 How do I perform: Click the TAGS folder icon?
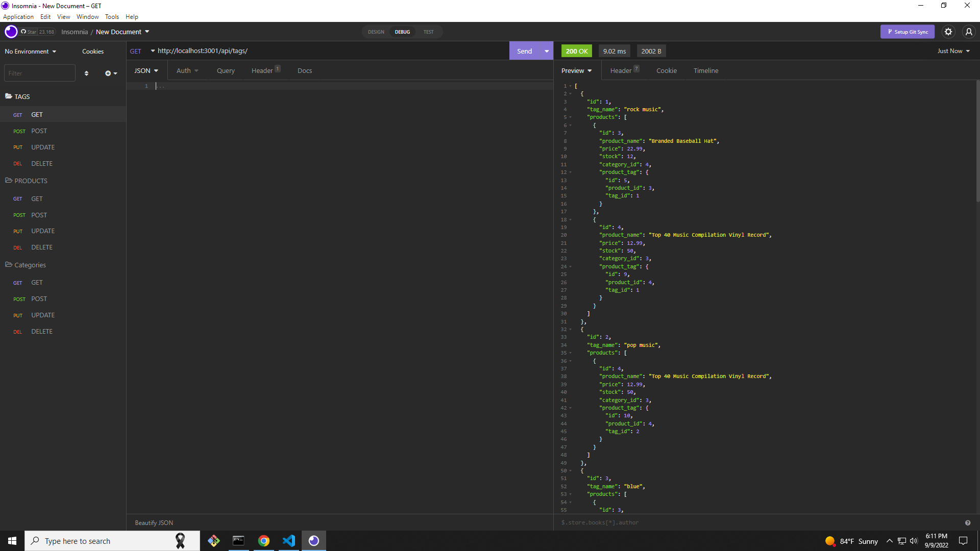pos(8,96)
